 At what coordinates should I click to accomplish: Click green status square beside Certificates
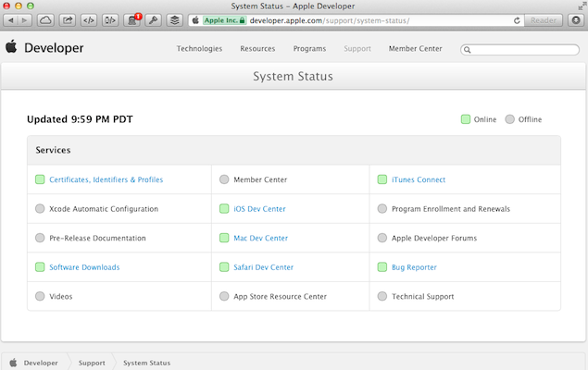[x=40, y=179]
